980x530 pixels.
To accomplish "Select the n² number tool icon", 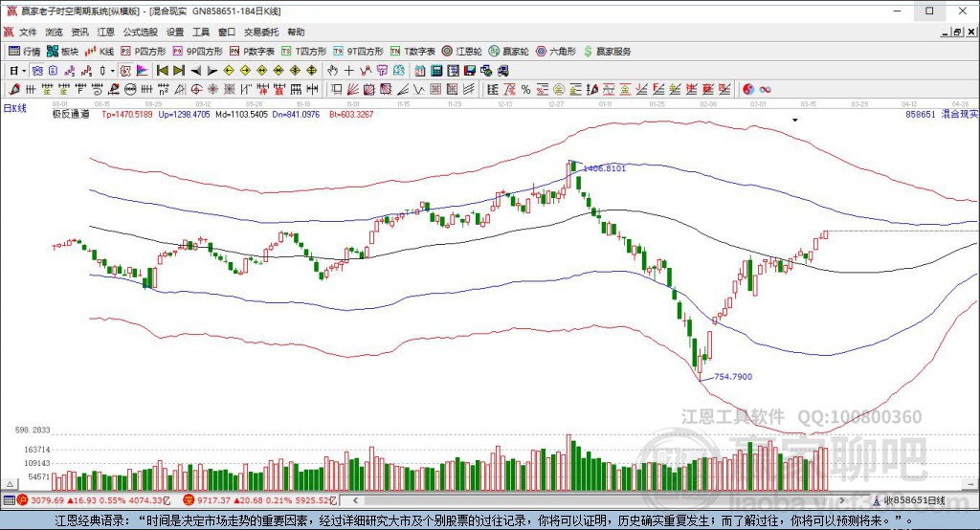I will [x=163, y=89].
